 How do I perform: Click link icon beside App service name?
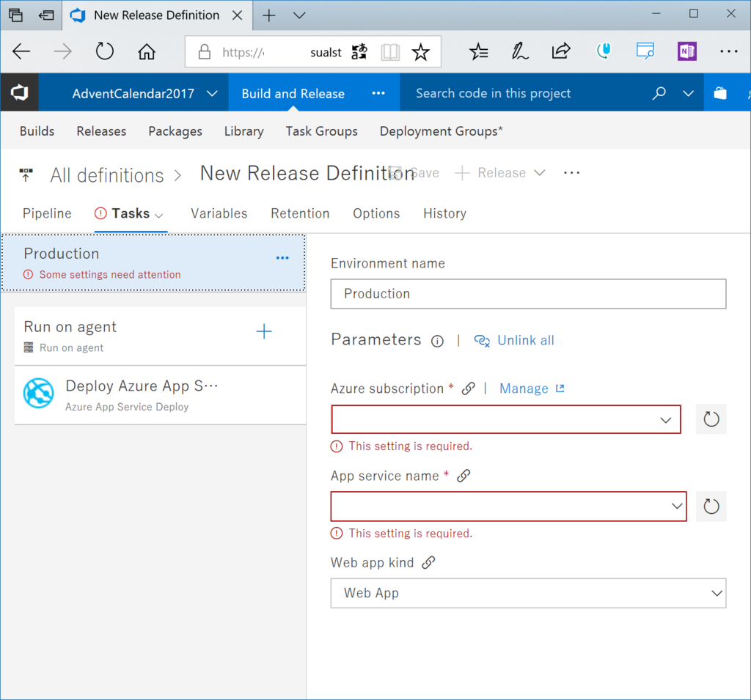coord(464,476)
